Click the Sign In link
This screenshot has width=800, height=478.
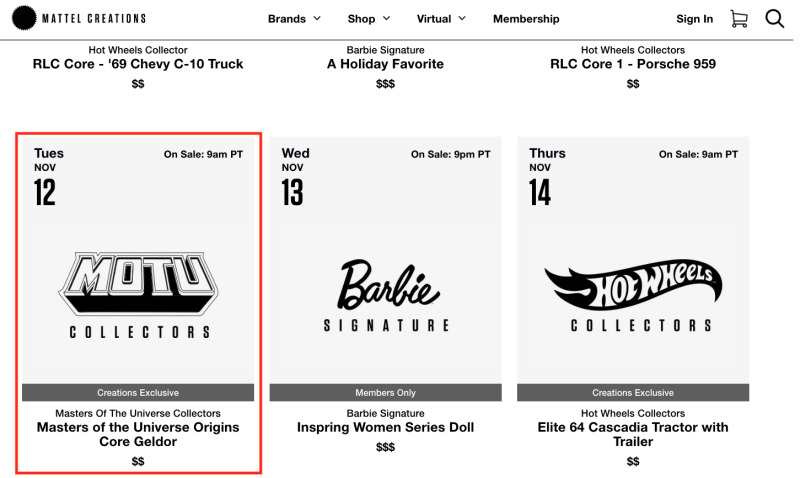pos(694,19)
